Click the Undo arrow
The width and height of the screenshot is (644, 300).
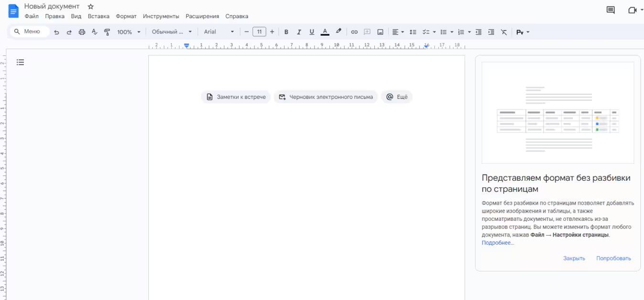click(56, 32)
